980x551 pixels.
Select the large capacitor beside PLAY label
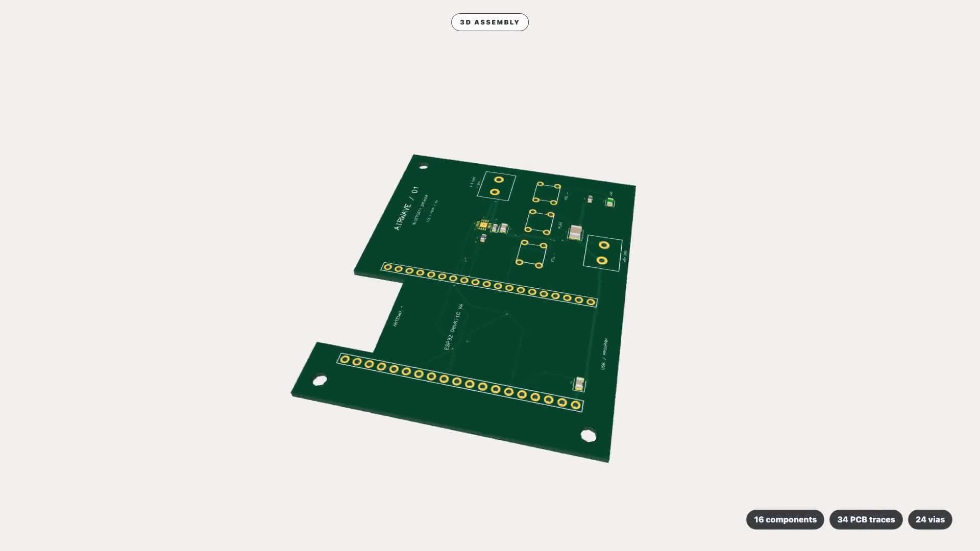click(x=575, y=233)
